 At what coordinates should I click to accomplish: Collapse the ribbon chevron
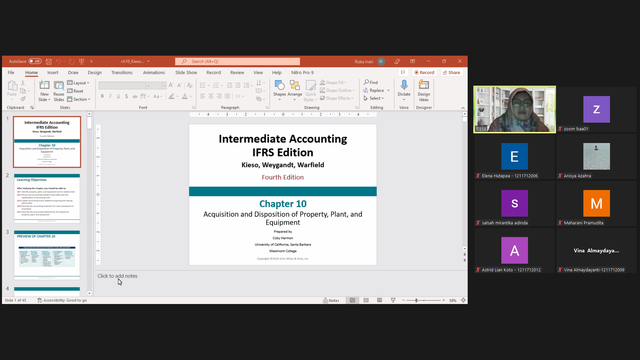coord(463,108)
